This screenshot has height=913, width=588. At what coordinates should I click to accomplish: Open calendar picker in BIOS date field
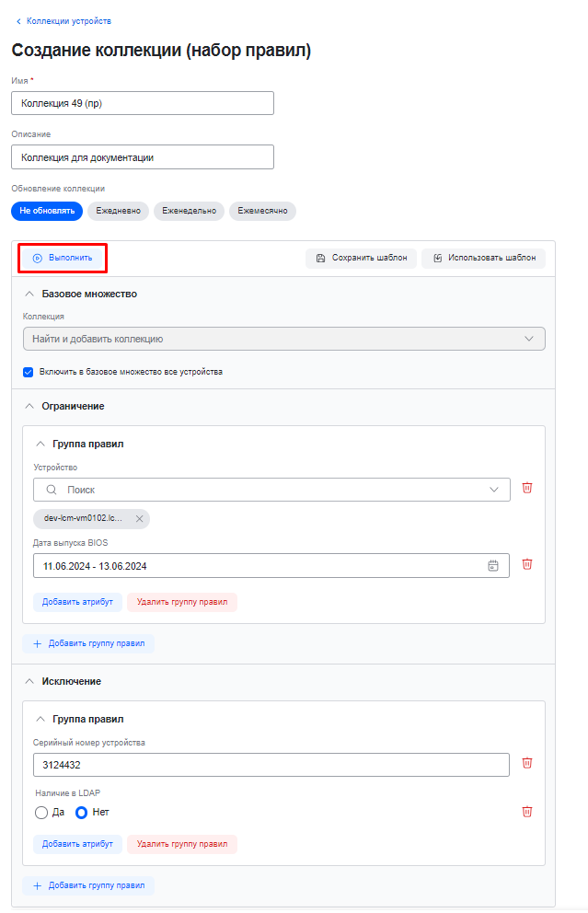click(493, 565)
